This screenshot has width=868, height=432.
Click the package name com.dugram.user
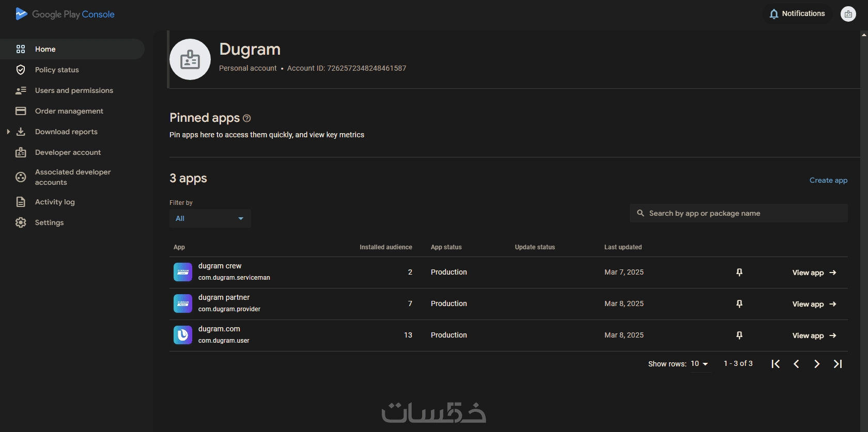pos(224,341)
